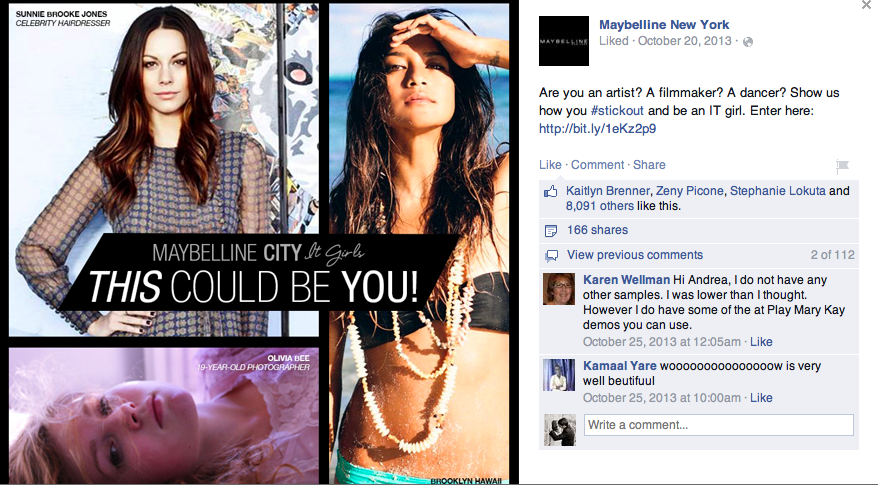Click the shares note icon
Screen dimensions: 878x485
(x=551, y=231)
